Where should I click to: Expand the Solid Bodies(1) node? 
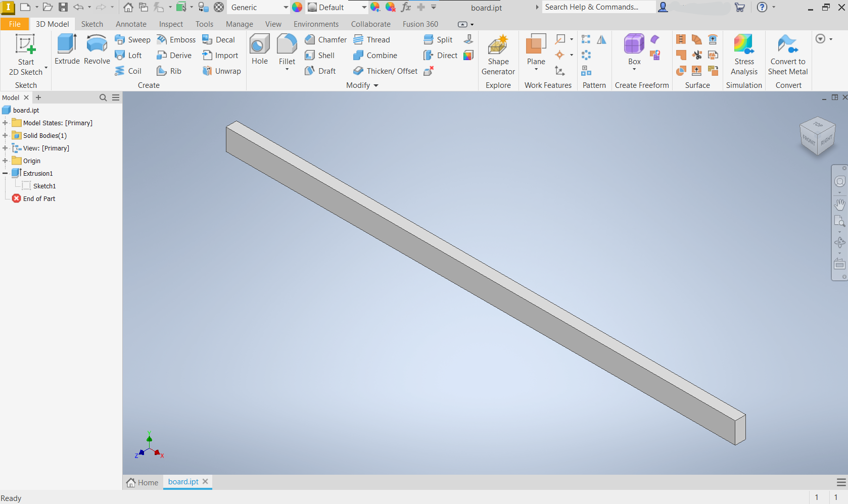pos(5,135)
